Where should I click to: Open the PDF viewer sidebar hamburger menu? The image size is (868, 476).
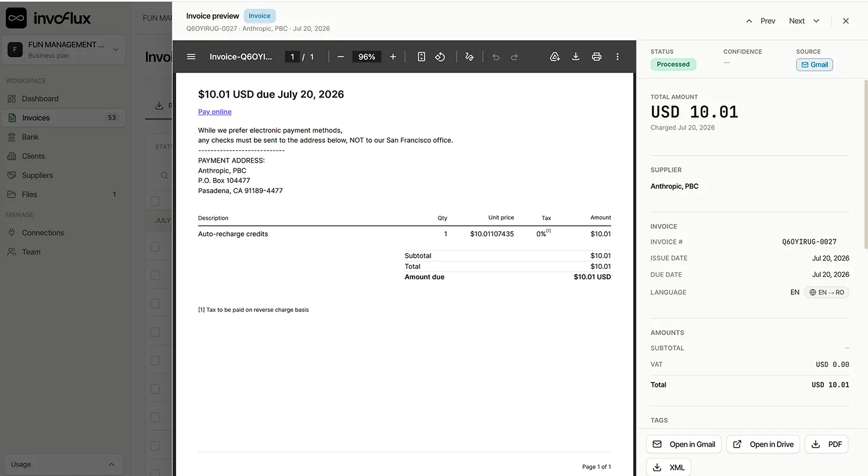coord(191,57)
